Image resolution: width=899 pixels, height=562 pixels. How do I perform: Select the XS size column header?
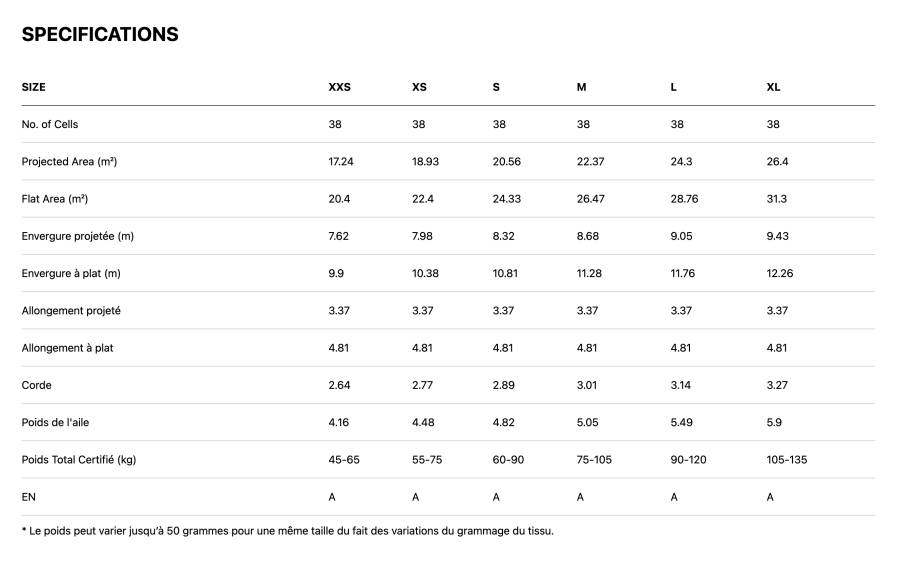click(419, 87)
